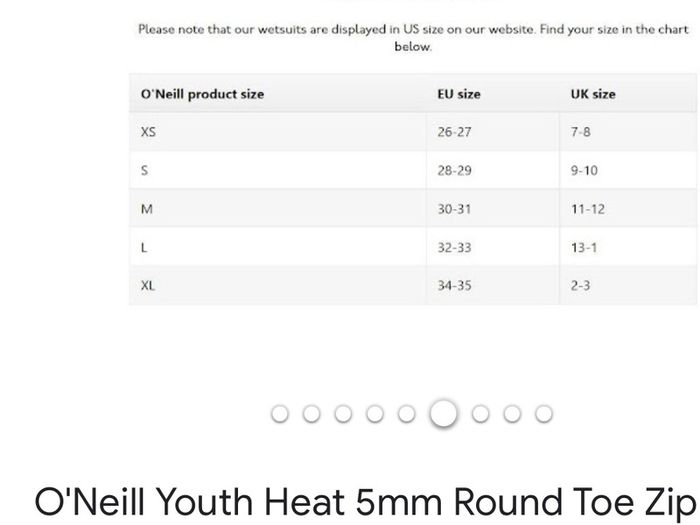Click the wetsuit US size note text
The image size is (700, 525).
coord(413,38)
